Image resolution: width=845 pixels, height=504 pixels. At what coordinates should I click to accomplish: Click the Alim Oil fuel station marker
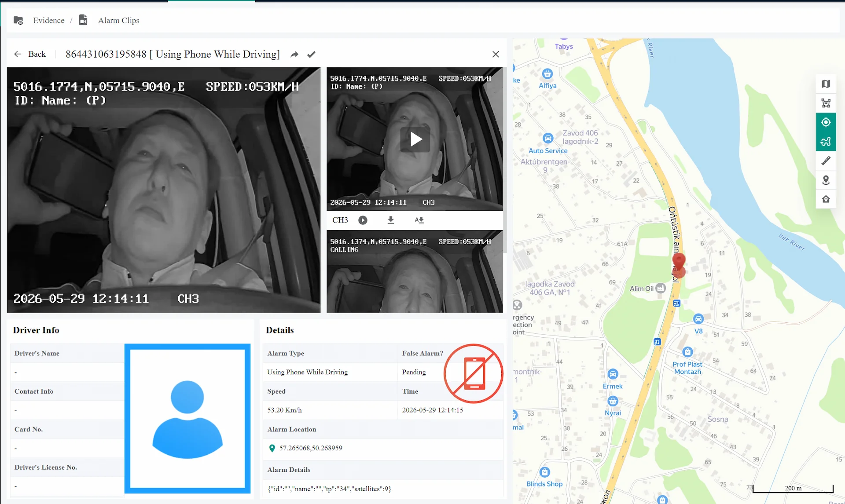tap(661, 288)
